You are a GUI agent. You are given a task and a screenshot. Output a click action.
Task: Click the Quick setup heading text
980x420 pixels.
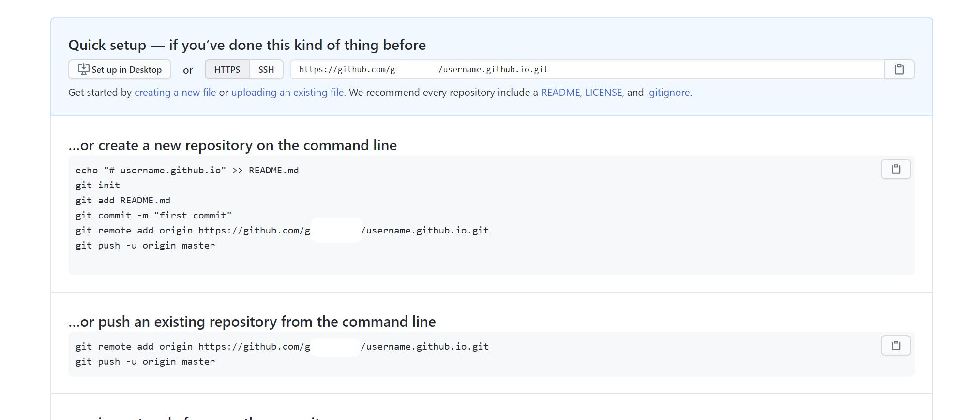click(x=247, y=45)
